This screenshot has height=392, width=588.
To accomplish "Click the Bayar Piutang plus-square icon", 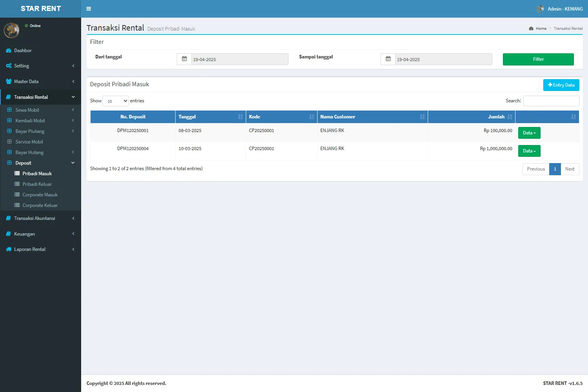I will pos(9,131).
